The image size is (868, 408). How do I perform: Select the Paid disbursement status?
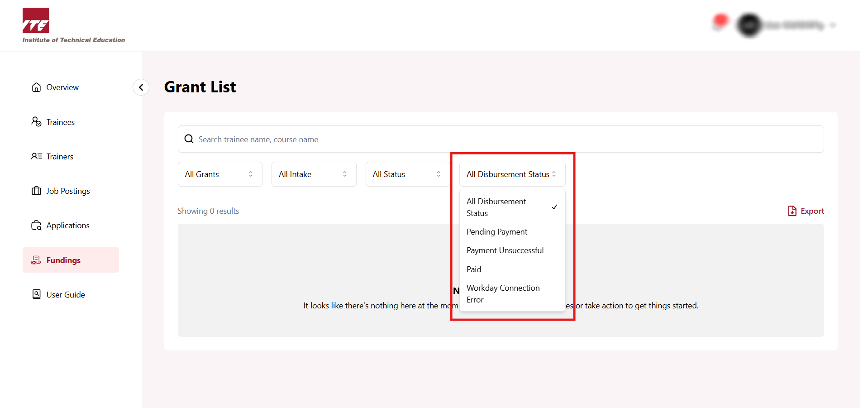click(x=474, y=269)
